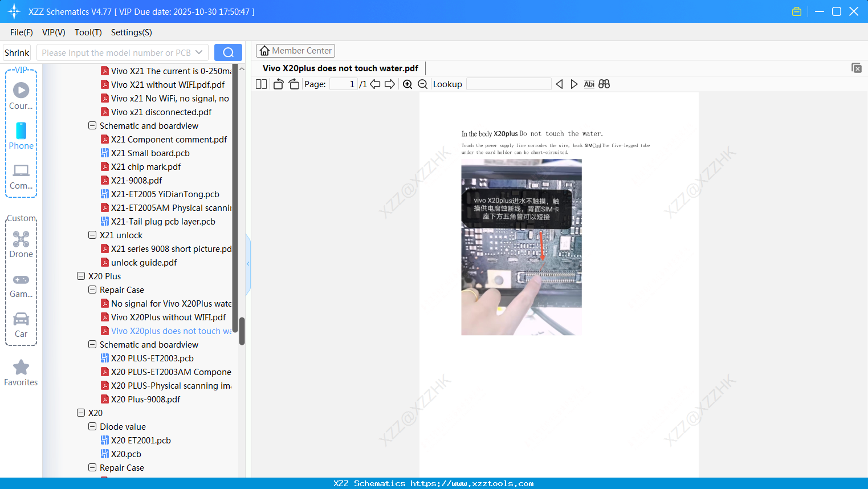Collapse the X20 tree node
The width and height of the screenshot is (868, 489).
[x=81, y=413]
